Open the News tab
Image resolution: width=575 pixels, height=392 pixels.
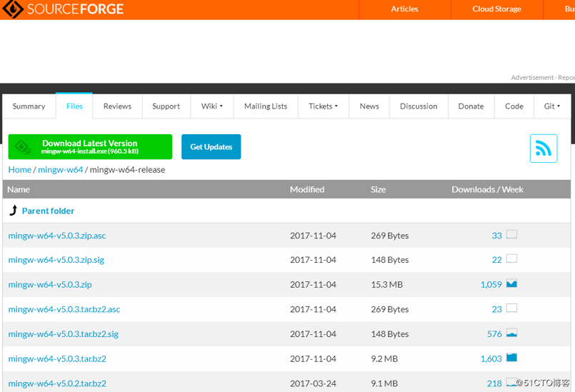pyautogui.click(x=369, y=106)
